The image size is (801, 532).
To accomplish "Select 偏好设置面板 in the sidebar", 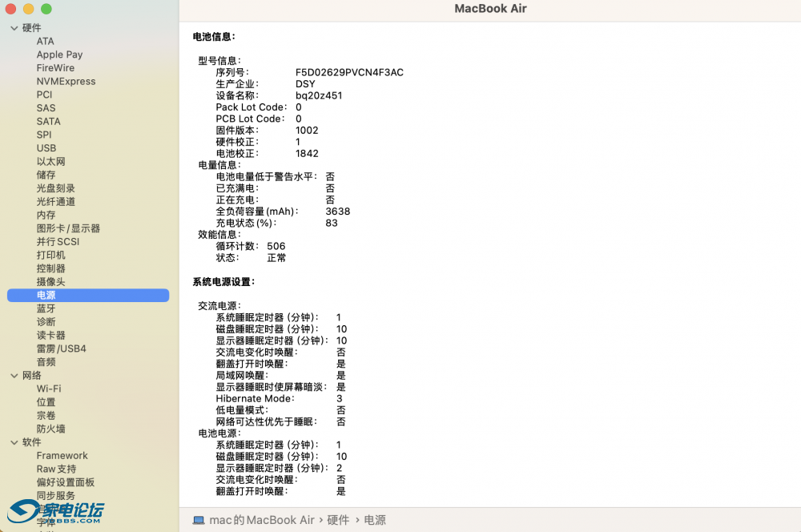I will point(66,482).
